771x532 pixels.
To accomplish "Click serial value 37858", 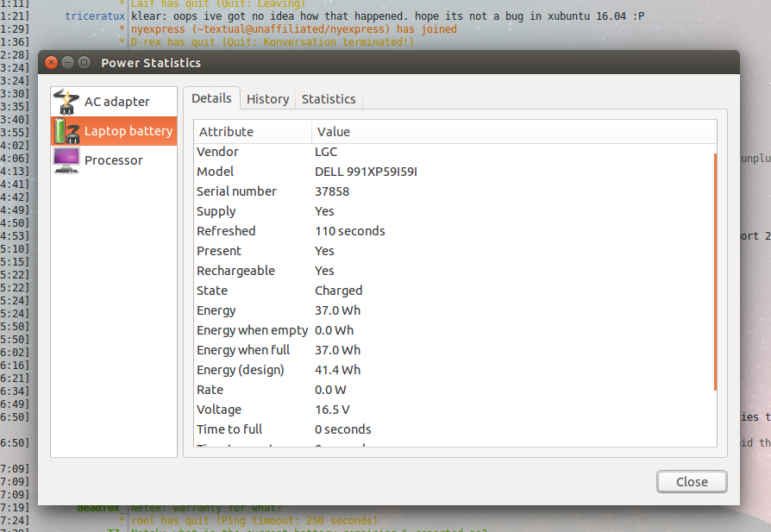I will 332,191.
